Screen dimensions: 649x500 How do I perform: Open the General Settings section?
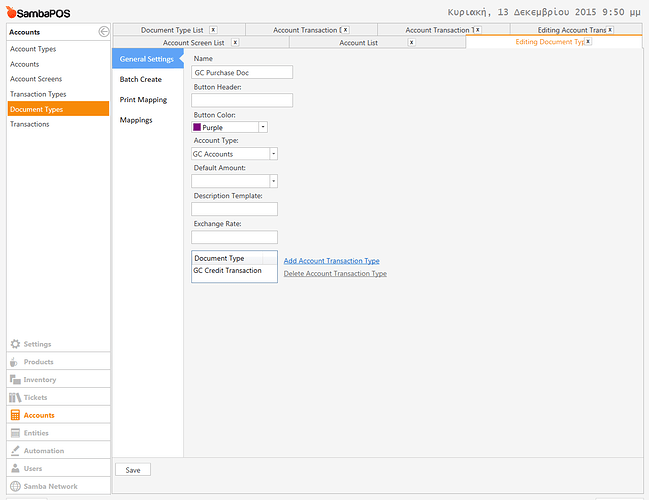coord(147,59)
